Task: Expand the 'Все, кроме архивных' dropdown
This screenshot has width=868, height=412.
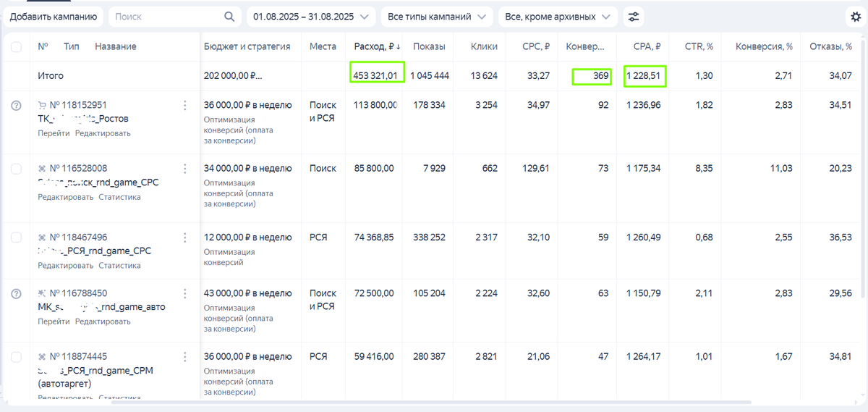Action: click(558, 17)
